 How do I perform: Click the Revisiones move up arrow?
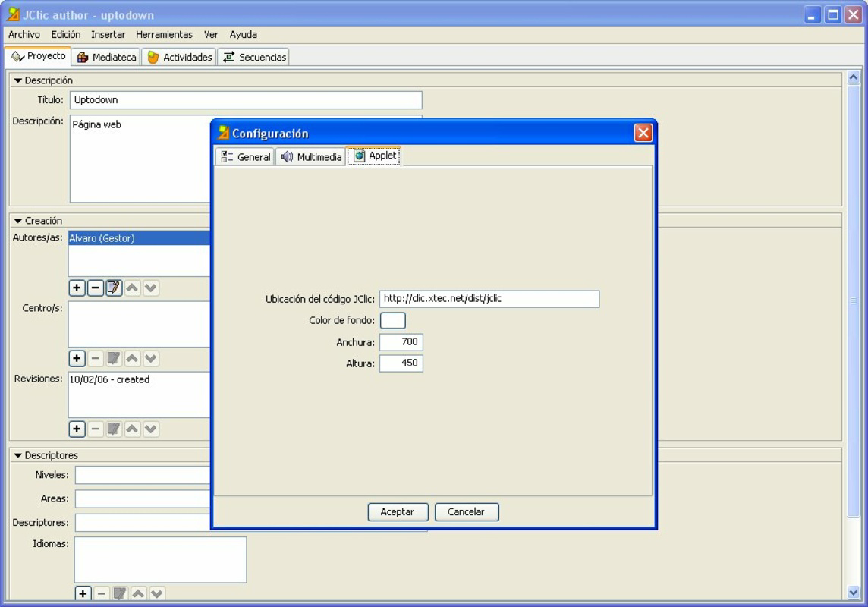pos(132,429)
